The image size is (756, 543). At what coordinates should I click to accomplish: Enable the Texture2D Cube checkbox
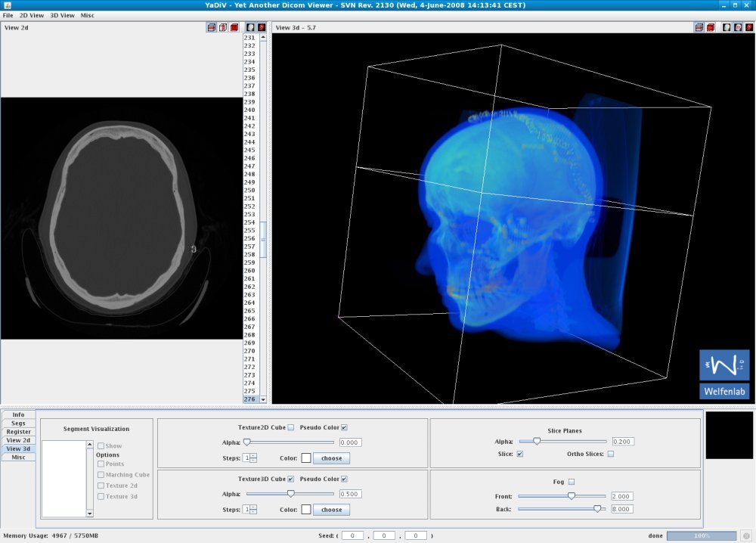click(x=291, y=428)
